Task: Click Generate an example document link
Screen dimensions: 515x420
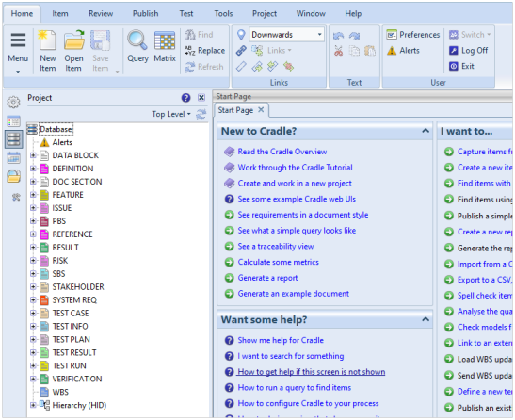Action: point(294,294)
